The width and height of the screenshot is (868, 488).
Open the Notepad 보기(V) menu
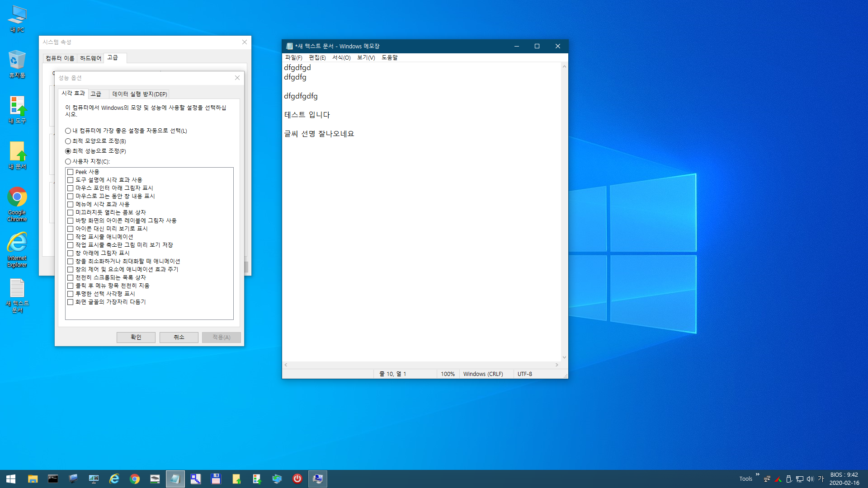click(366, 57)
